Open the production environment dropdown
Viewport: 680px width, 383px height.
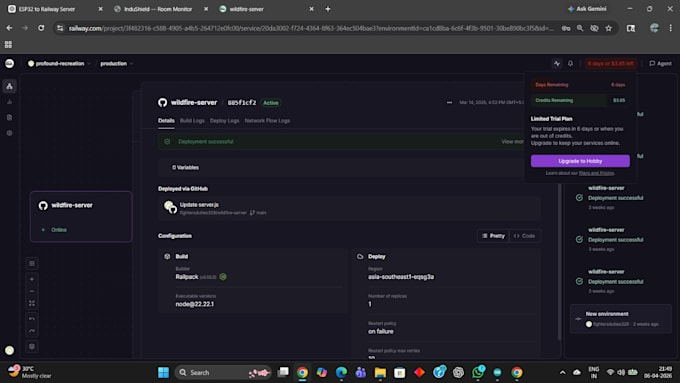[117, 63]
